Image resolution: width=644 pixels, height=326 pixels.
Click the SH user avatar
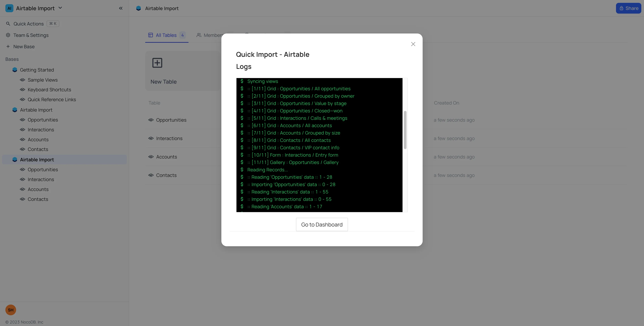(11, 310)
